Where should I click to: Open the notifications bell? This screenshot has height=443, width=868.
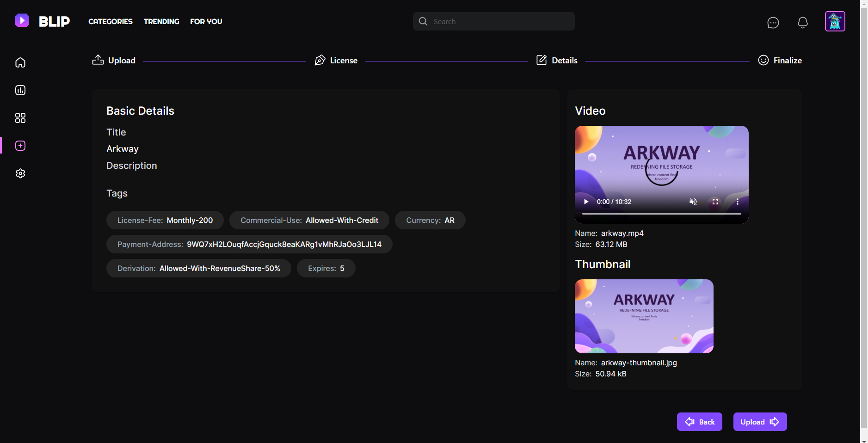[x=803, y=22]
